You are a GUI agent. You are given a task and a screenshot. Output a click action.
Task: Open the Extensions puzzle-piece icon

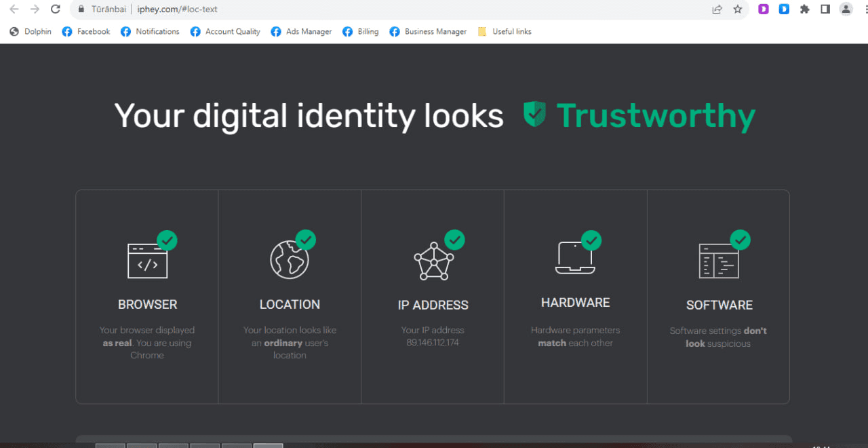point(805,10)
